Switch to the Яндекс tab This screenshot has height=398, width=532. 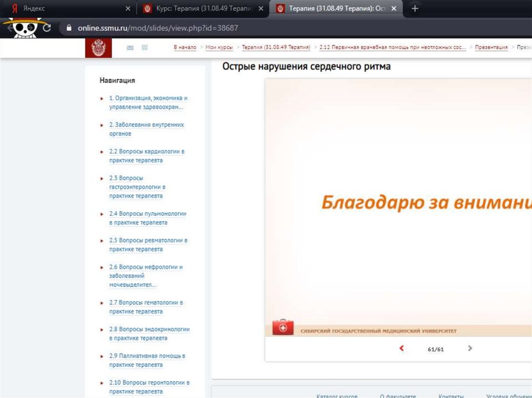click(x=62, y=9)
